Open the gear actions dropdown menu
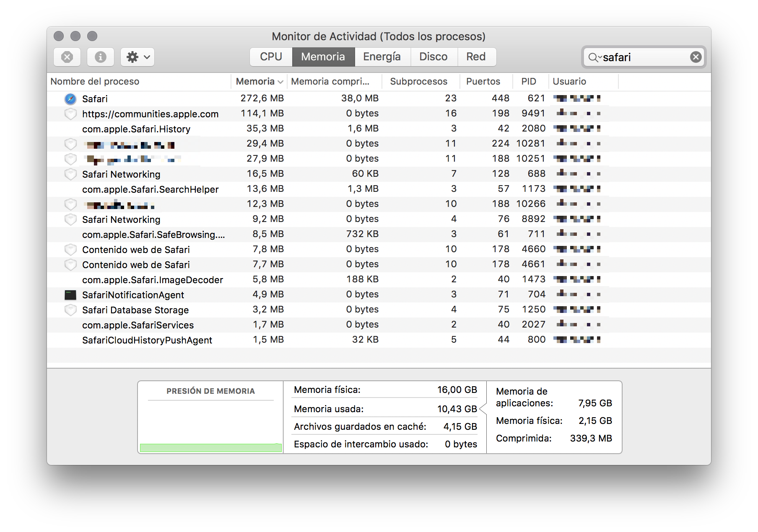 coord(138,57)
